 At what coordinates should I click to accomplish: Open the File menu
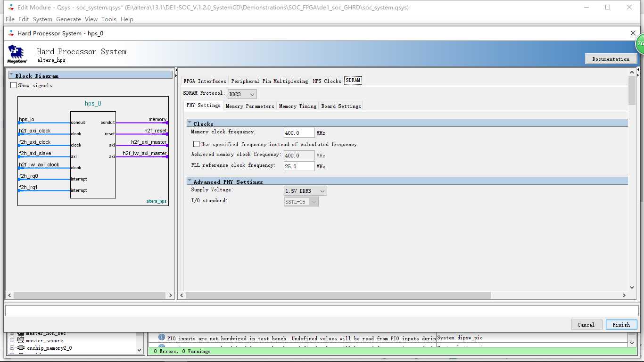(x=9, y=19)
